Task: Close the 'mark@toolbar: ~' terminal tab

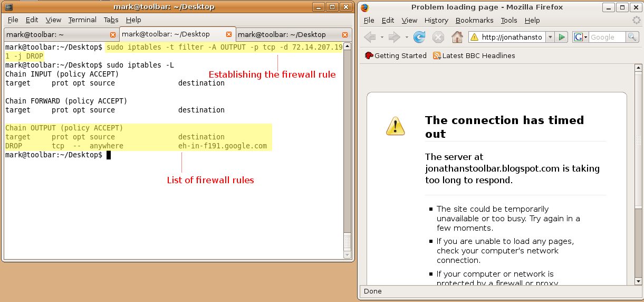Action: (x=112, y=34)
